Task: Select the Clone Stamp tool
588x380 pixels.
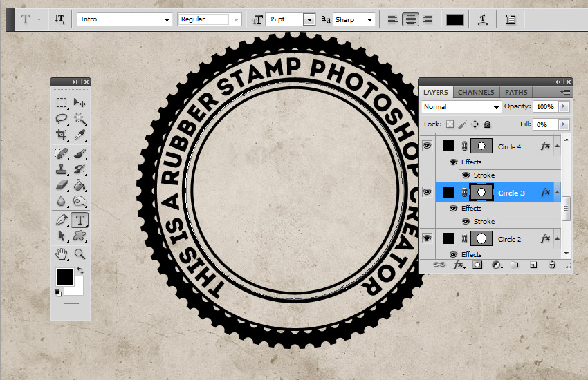Action: click(x=62, y=169)
